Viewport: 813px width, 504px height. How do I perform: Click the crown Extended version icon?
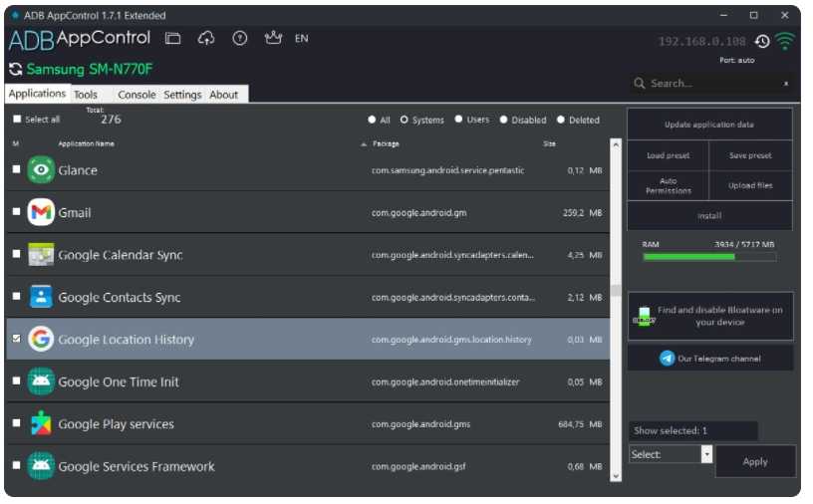coord(273,38)
